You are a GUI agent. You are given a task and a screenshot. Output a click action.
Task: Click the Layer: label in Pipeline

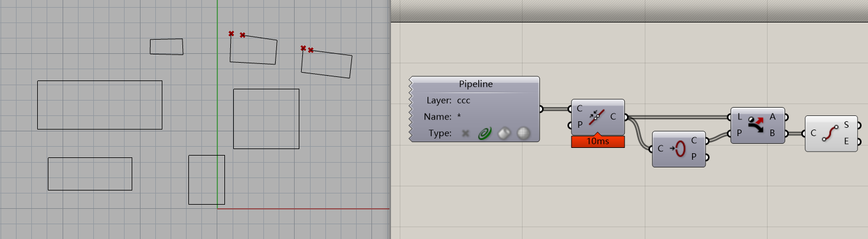[x=439, y=101]
